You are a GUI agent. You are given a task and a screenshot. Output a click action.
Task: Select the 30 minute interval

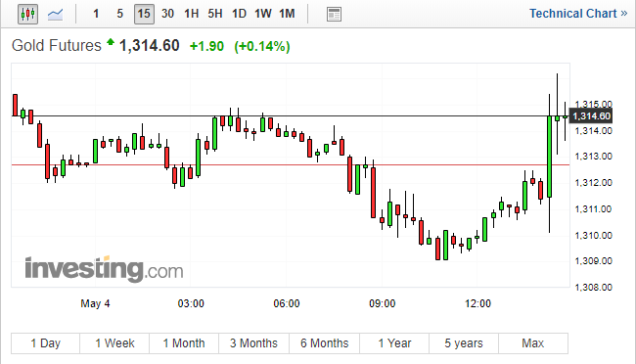(167, 14)
